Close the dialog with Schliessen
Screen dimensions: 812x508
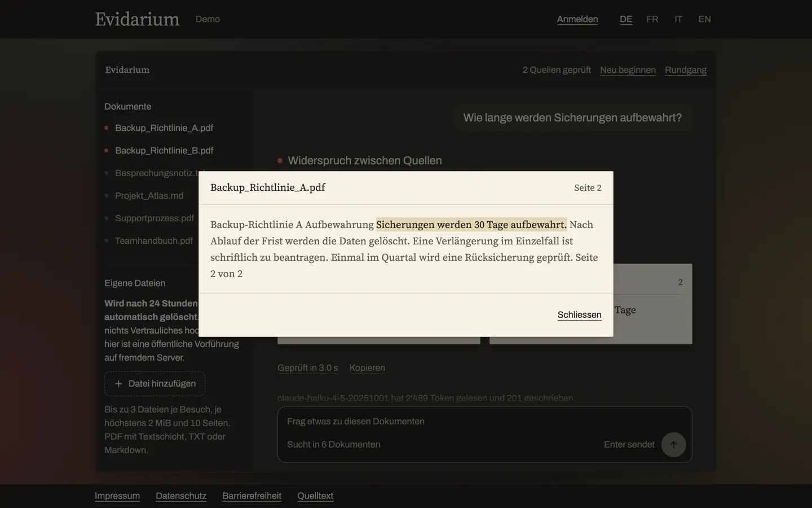click(x=579, y=315)
